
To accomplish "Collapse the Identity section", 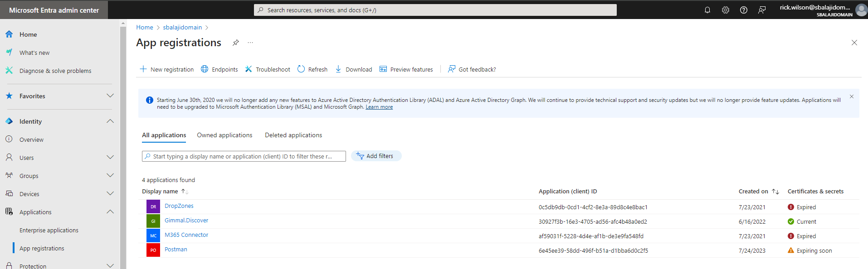I will pos(110,121).
